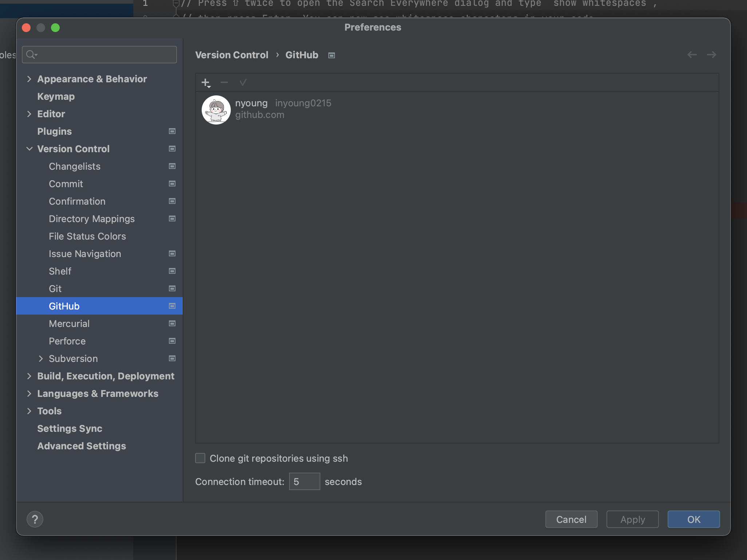Expand Build, Execution, Deployment section
Viewport: 747px width, 560px height.
29,376
